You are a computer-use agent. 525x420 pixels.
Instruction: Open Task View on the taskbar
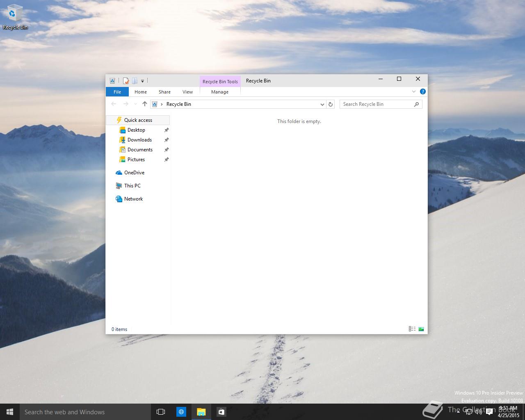coord(161,412)
